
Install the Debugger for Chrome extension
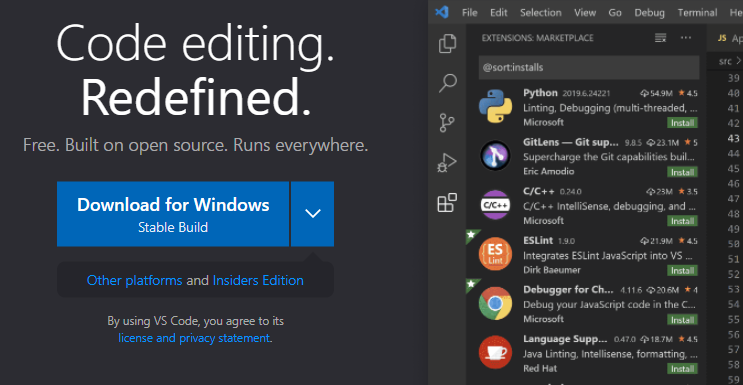point(682,320)
